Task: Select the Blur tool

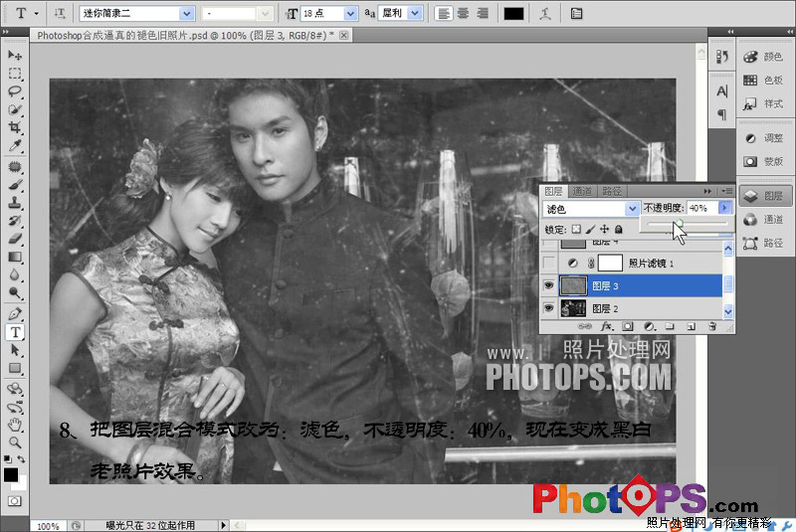Action: coord(15,274)
